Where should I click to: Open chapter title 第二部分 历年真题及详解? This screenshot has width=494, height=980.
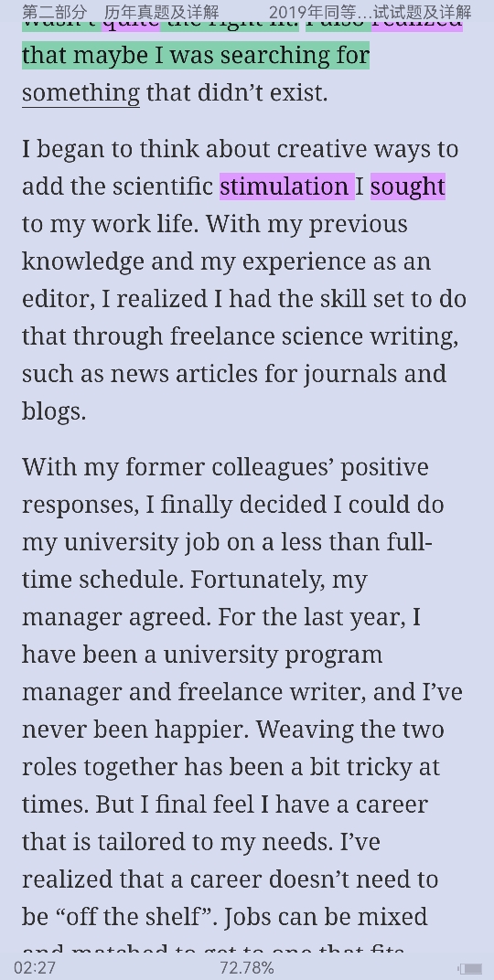coord(121,12)
